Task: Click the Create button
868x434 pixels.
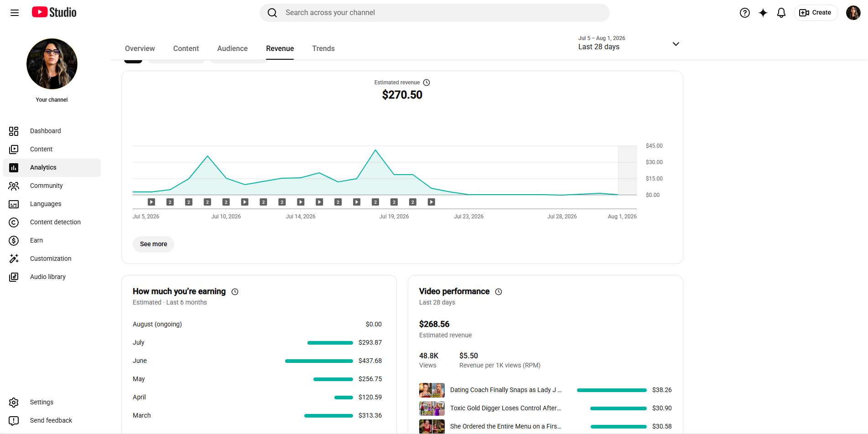Action: (x=816, y=13)
